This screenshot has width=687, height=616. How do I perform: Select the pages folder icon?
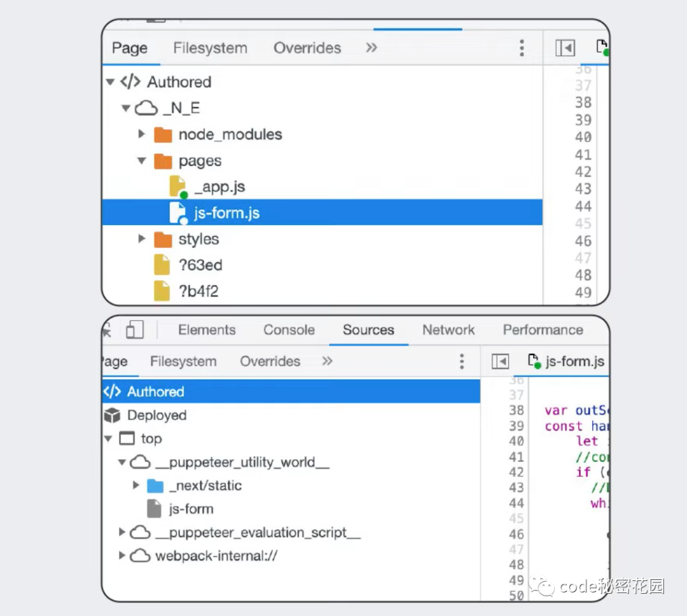click(x=163, y=161)
